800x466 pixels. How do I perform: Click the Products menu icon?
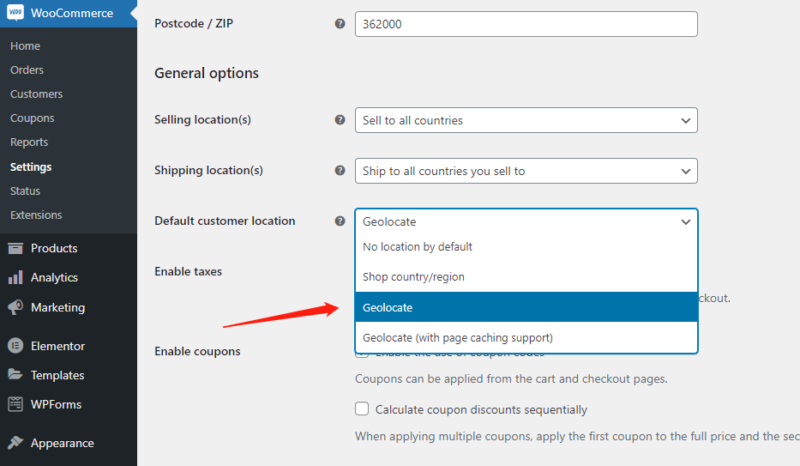16,248
